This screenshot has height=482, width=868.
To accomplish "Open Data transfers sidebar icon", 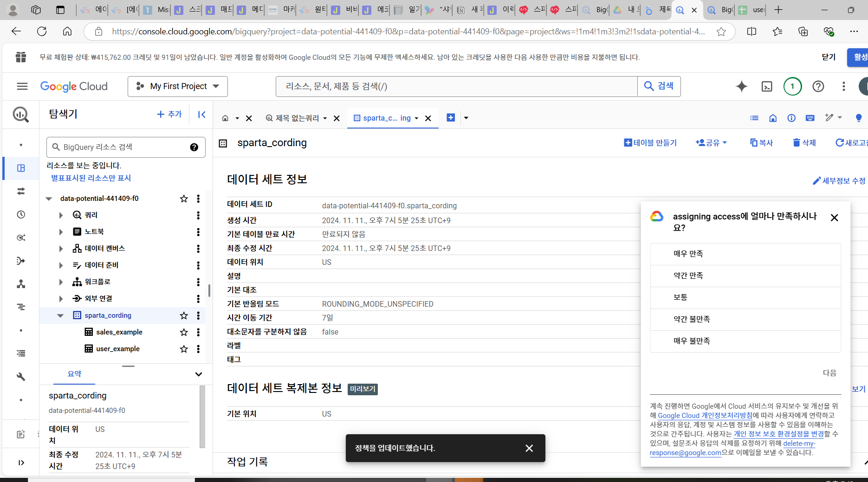I will (21, 191).
